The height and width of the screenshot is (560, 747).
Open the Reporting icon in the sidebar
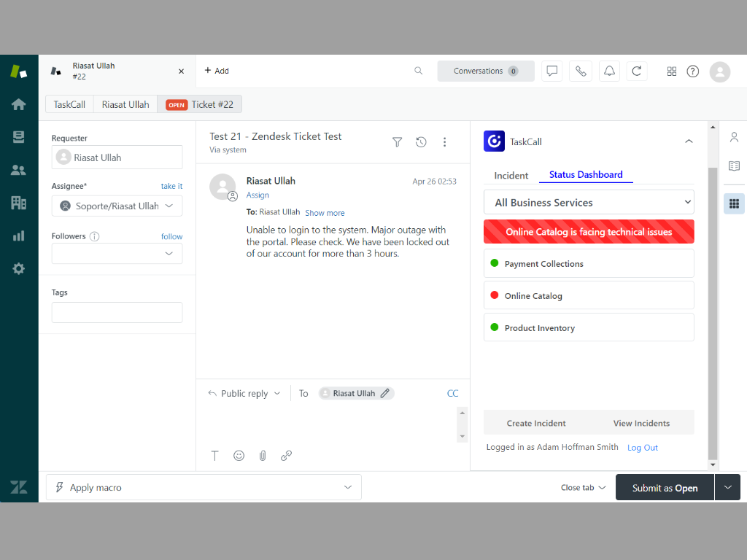coord(18,236)
